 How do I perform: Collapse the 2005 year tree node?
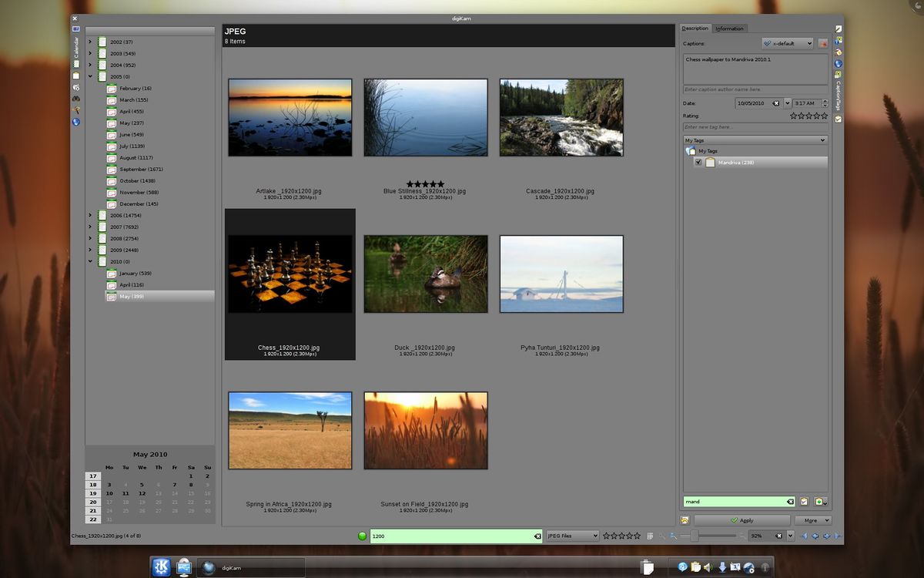90,77
